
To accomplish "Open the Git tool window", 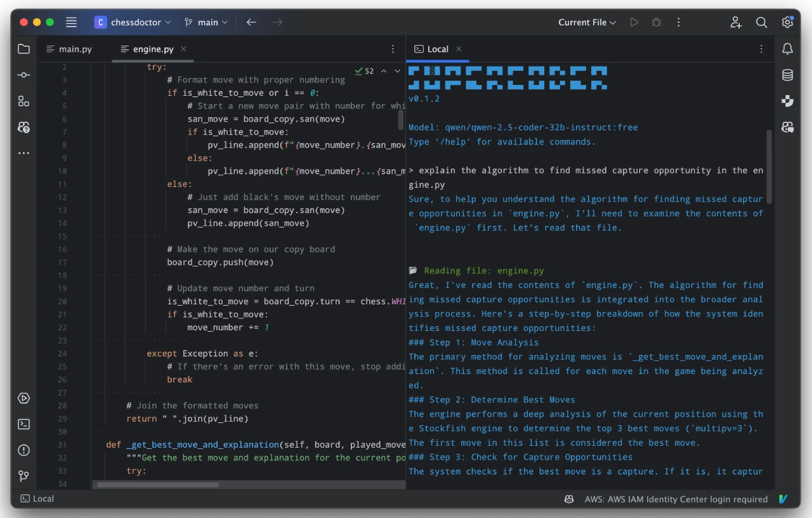I will tap(23, 476).
